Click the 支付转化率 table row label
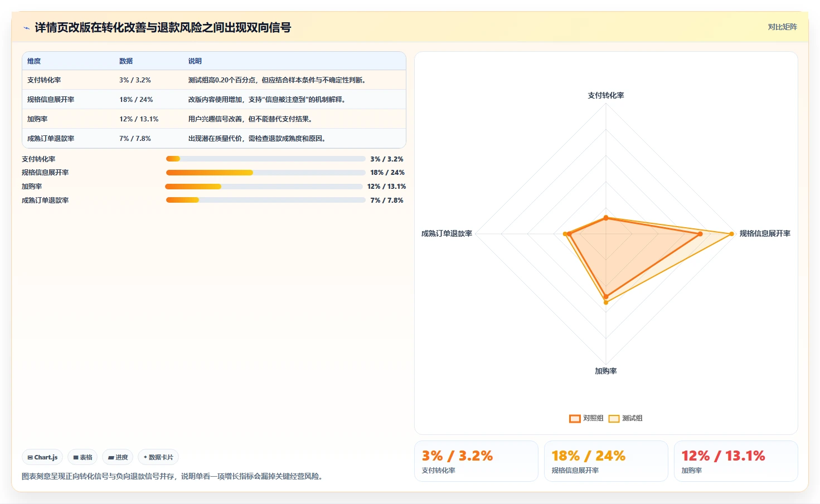This screenshot has height=504, width=820. [44, 80]
